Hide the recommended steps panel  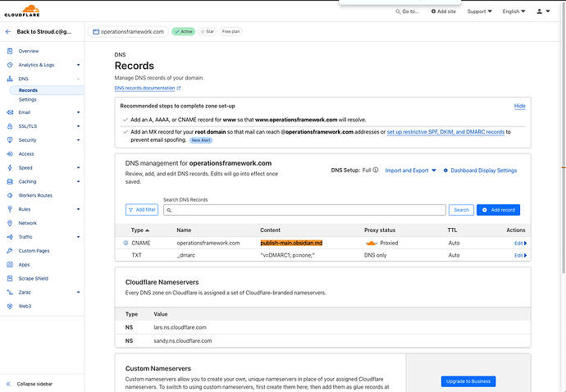click(519, 106)
